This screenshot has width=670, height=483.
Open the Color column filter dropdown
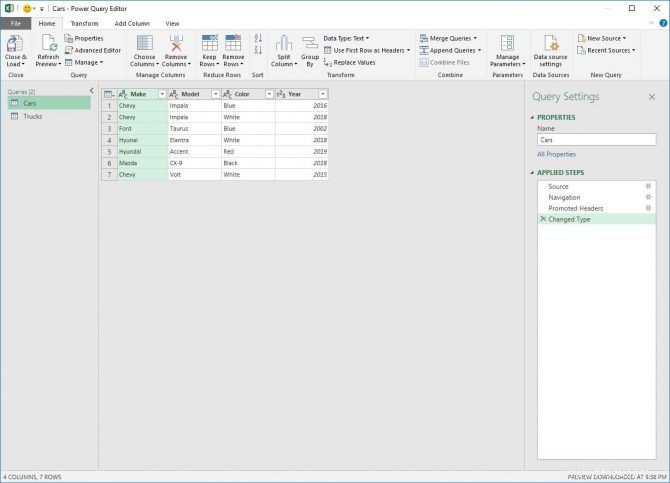tap(269, 94)
